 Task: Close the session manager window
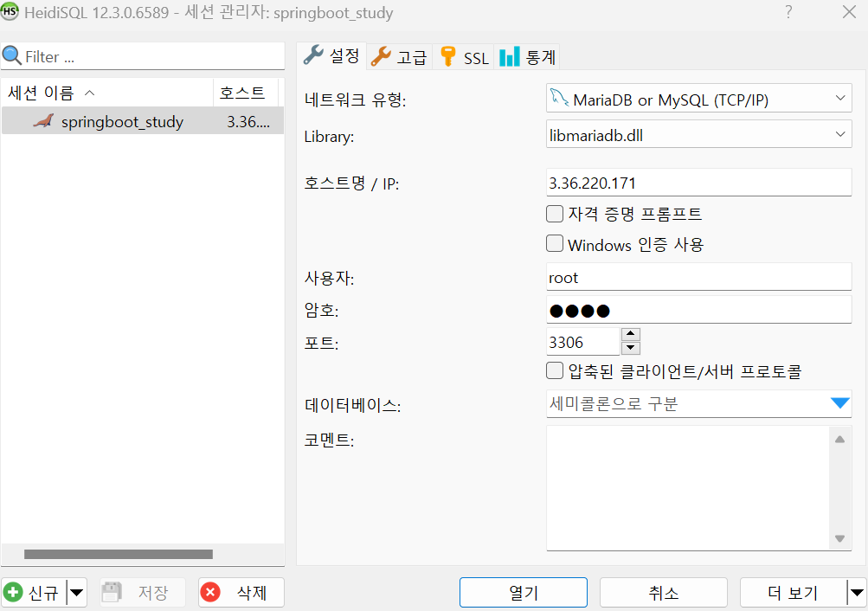(849, 11)
